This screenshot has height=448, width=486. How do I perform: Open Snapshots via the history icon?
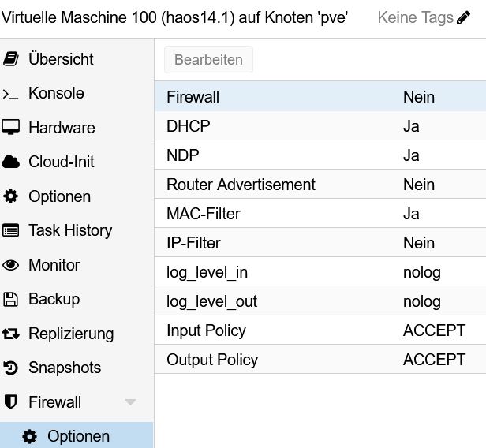pyautogui.click(x=11, y=368)
